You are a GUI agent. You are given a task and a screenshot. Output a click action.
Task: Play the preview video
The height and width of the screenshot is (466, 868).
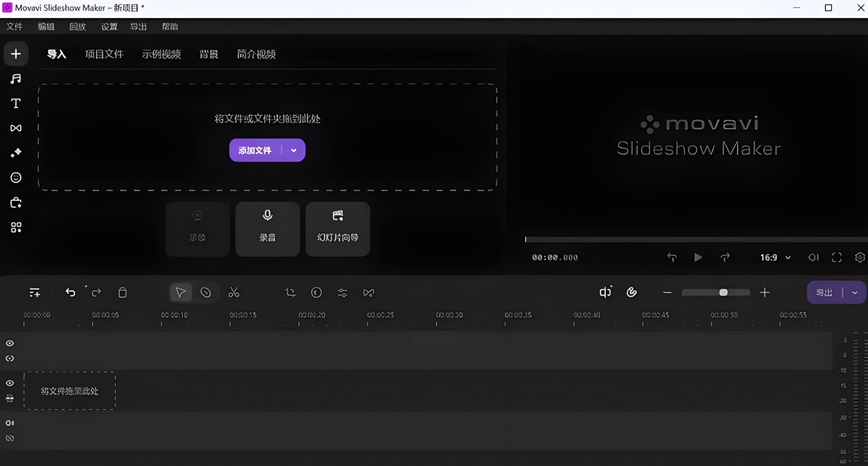point(698,258)
